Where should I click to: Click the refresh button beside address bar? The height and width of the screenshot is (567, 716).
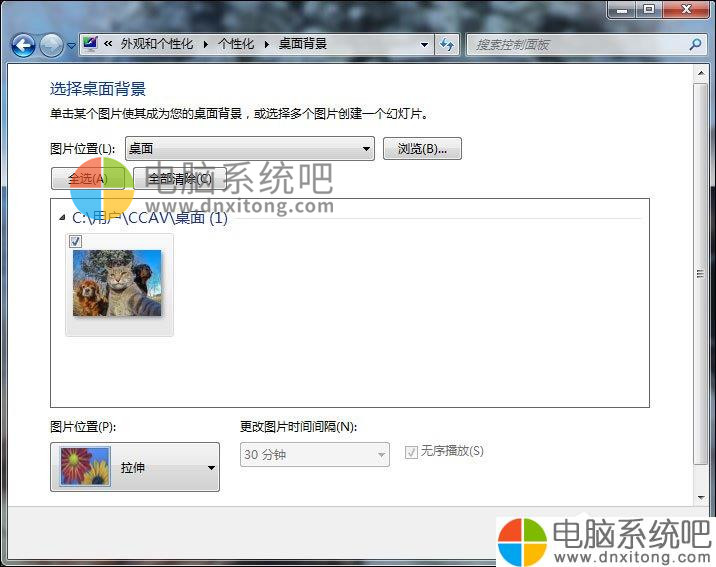coord(447,44)
